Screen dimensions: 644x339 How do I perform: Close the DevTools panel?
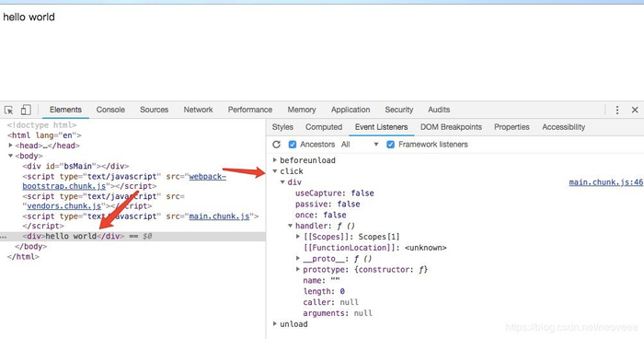pyautogui.click(x=635, y=110)
